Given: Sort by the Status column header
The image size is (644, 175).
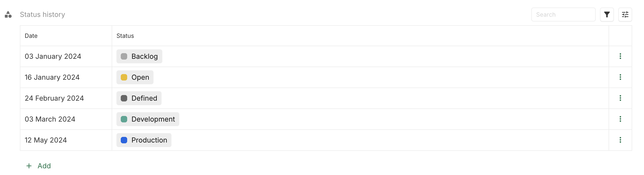Looking at the screenshot, I should pos(125,35).
